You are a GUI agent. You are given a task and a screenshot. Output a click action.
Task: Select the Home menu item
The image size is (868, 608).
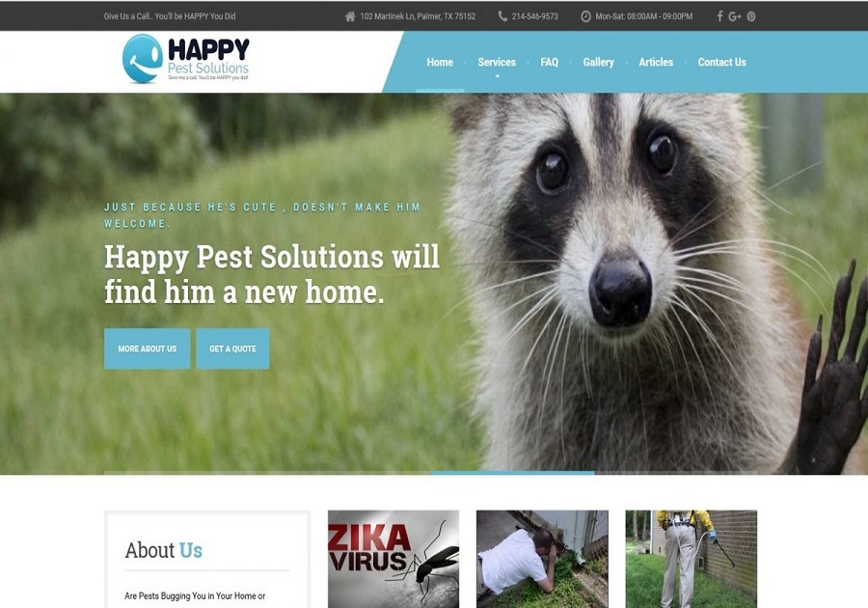[440, 62]
